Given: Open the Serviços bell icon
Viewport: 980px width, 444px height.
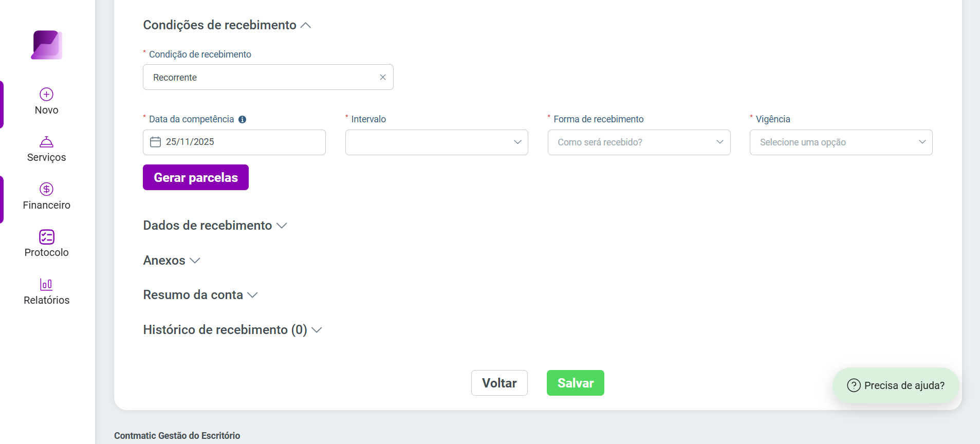Looking at the screenshot, I should [x=47, y=142].
